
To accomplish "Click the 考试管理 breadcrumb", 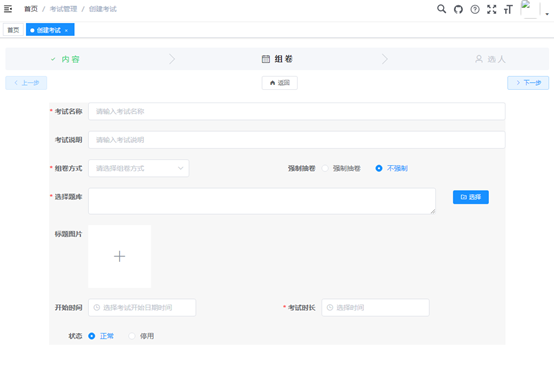I will coord(64,9).
